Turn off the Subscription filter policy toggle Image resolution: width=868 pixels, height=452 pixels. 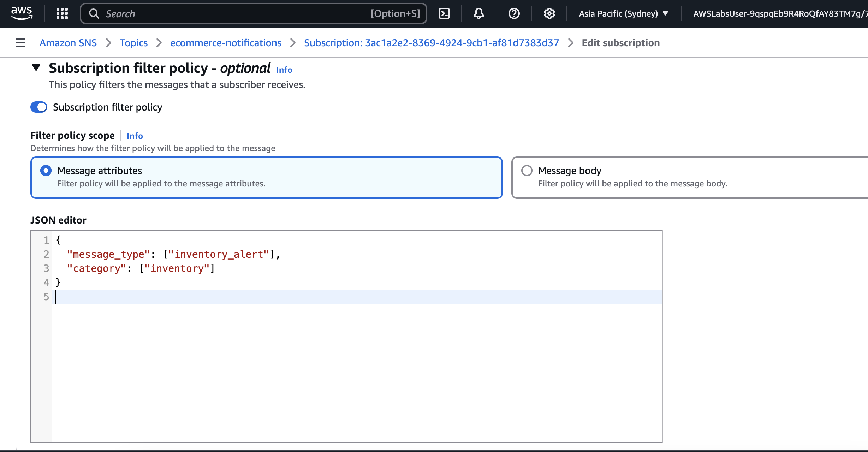click(x=39, y=107)
